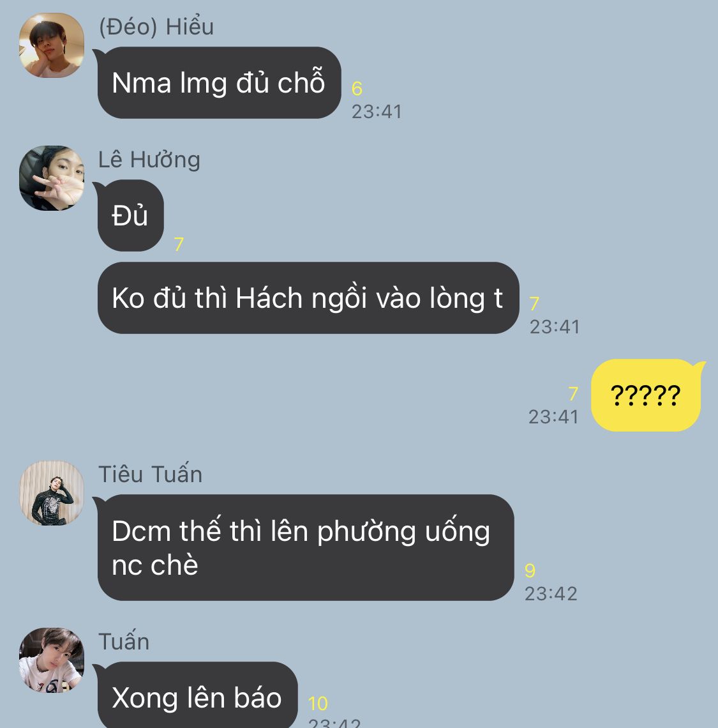Tap the 23:41 timestamp beside "?????" bubble

pos(554,417)
